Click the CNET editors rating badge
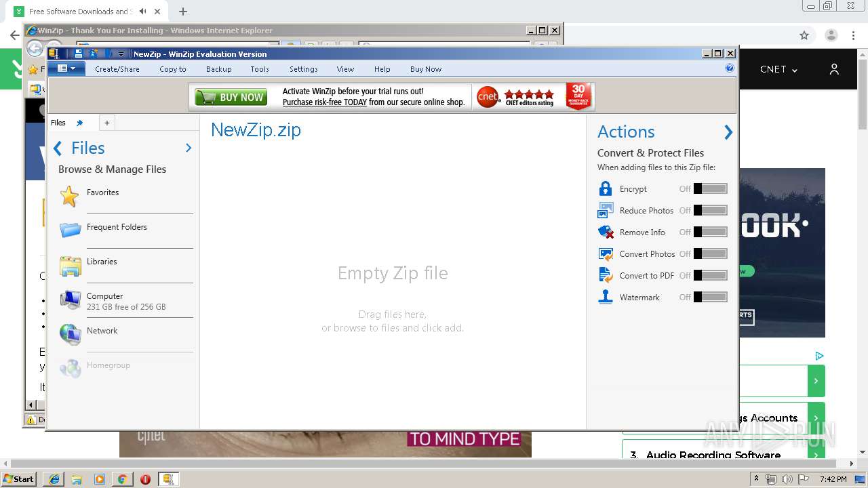This screenshot has height=488, width=868. (x=515, y=97)
